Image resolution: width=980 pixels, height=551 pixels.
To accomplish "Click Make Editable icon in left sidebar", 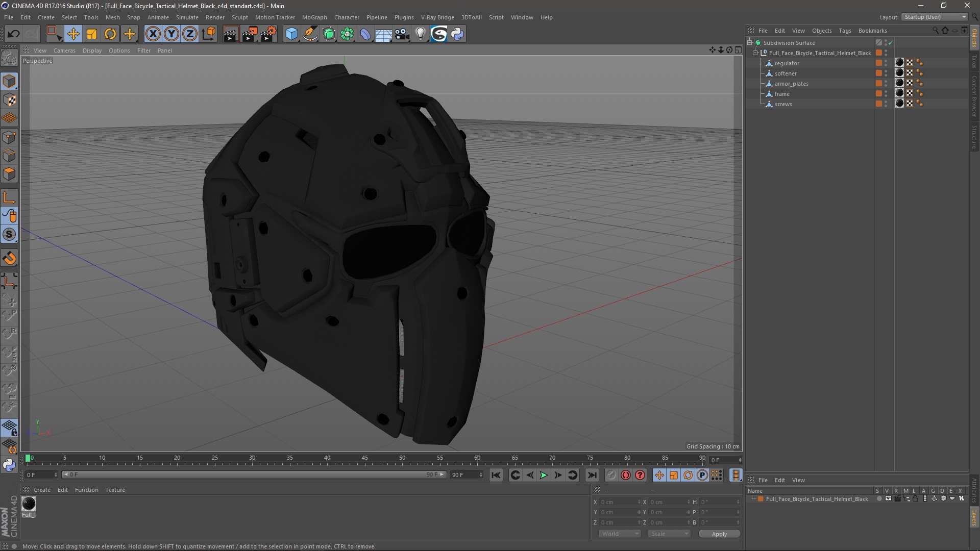I will pyautogui.click(x=9, y=58).
